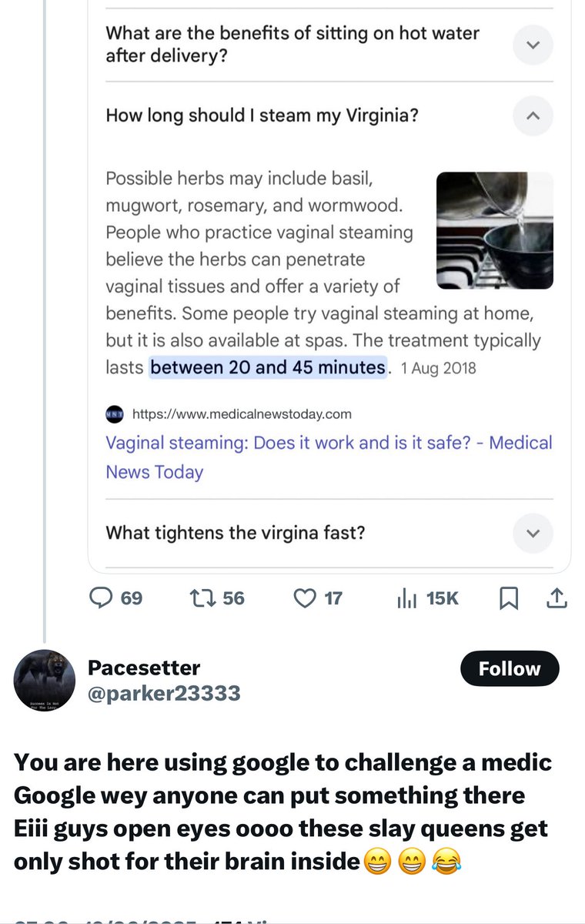The height and width of the screenshot is (924, 585).
Task: Open the @parker23333 handle
Action: [165, 694]
